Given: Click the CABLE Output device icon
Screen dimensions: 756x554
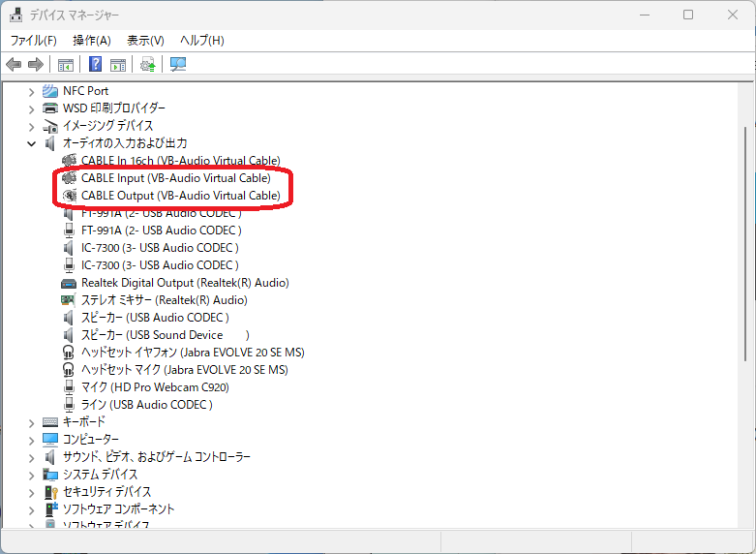Looking at the screenshot, I should click(69, 196).
